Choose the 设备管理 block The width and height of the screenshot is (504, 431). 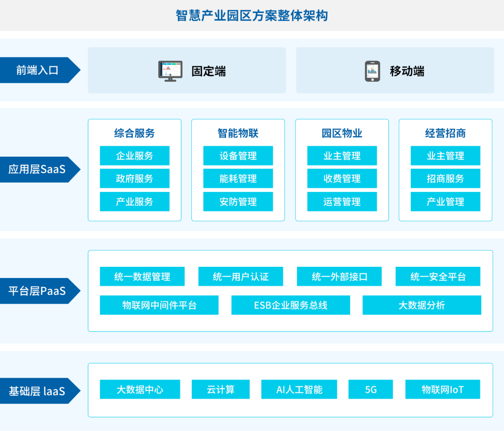pos(238,156)
